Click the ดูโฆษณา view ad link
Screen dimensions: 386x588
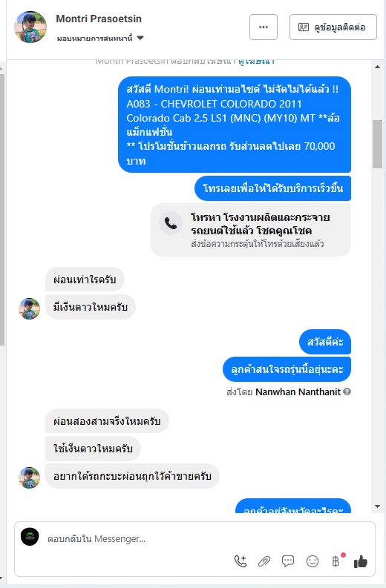[x=256, y=62]
